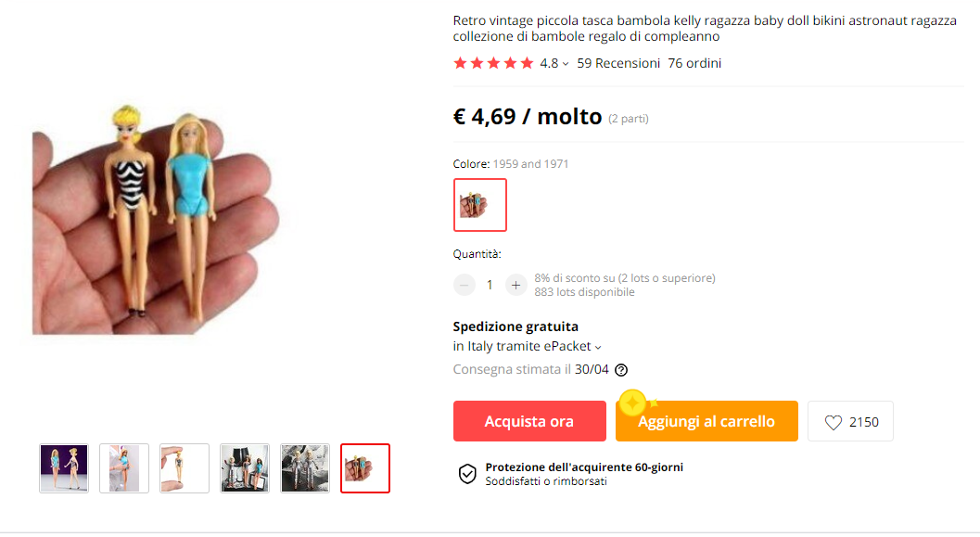Click Acquista ora button
This screenshot has height=537, width=980.
point(529,421)
